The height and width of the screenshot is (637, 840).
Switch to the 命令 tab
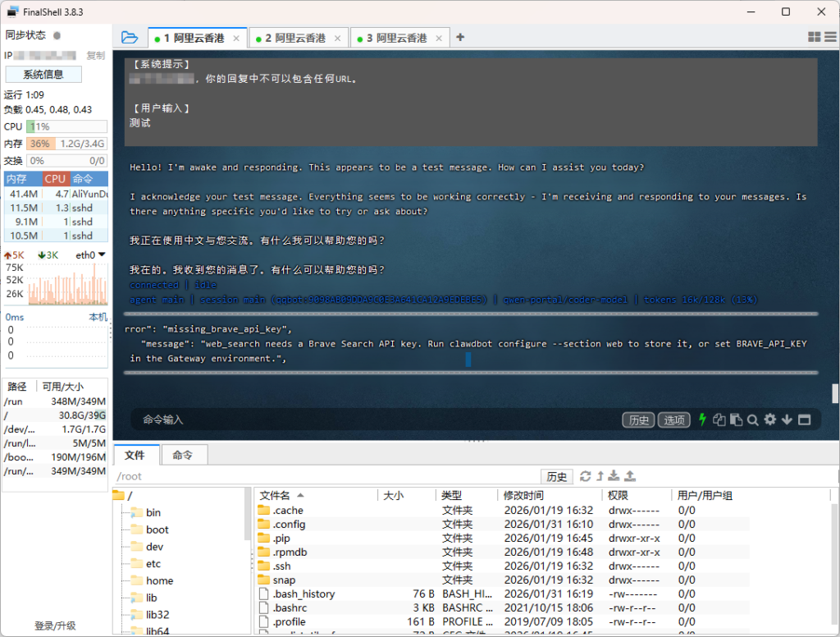[x=183, y=455]
